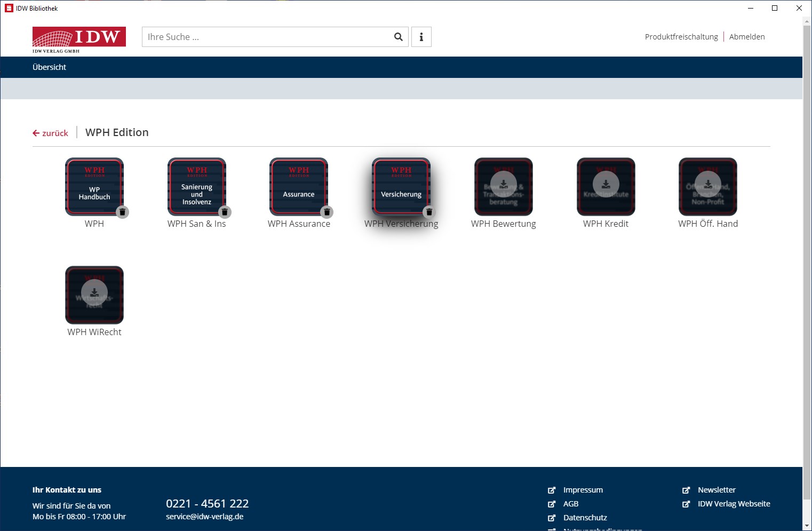The height and width of the screenshot is (531, 812).
Task: Open the Newsletter footer link
Action: pos(717,490)
